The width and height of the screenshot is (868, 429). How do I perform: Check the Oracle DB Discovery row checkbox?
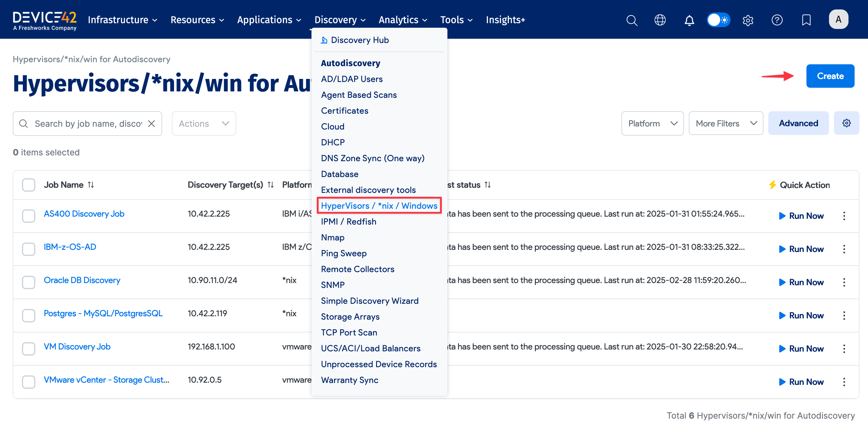pos(29,282)
